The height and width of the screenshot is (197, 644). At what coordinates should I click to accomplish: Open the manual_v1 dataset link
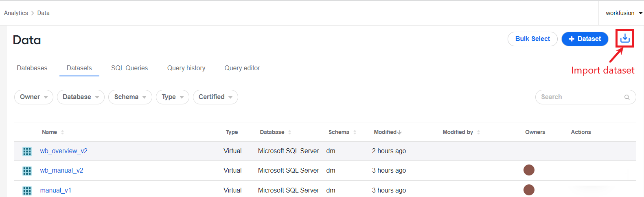coord(56,191)
